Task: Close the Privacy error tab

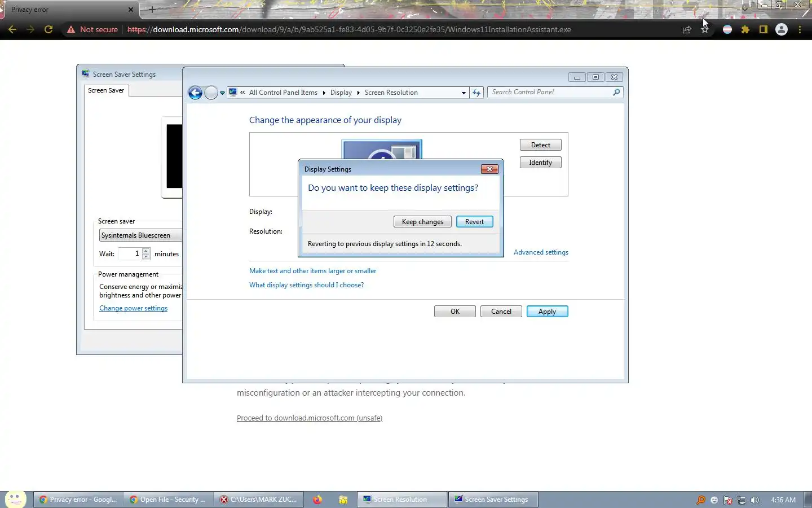Action: 131,10
